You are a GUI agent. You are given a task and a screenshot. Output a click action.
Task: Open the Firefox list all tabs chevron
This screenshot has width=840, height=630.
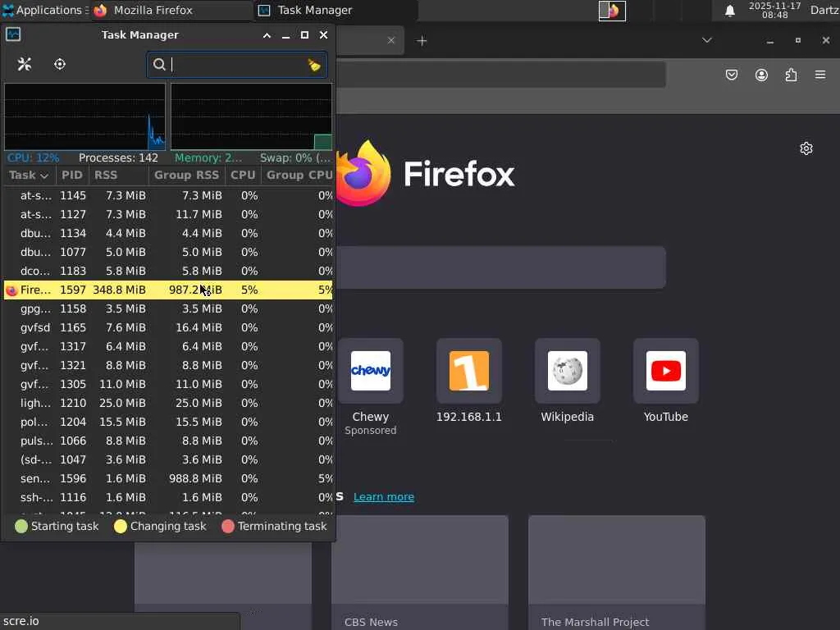tap(706, 40)
